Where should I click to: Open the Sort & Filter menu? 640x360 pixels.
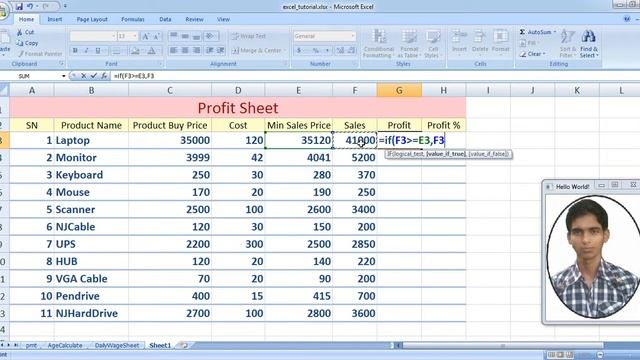[567, 43]
